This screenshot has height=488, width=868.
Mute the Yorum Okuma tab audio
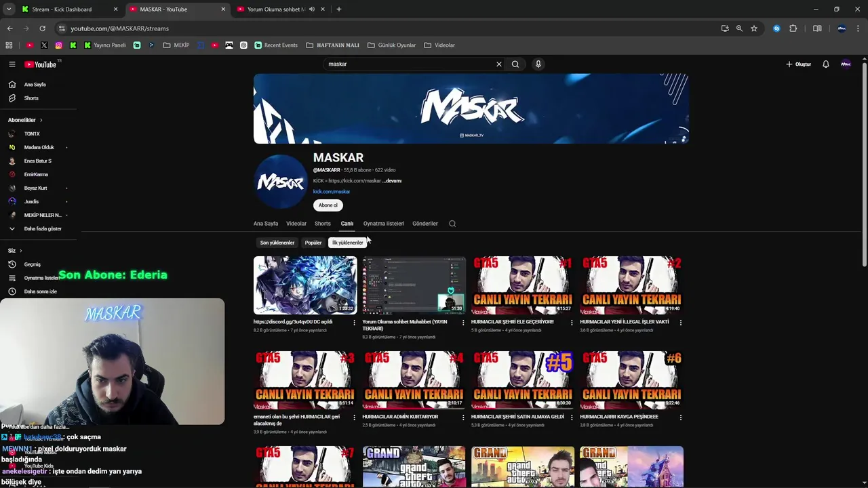(312, 9)
